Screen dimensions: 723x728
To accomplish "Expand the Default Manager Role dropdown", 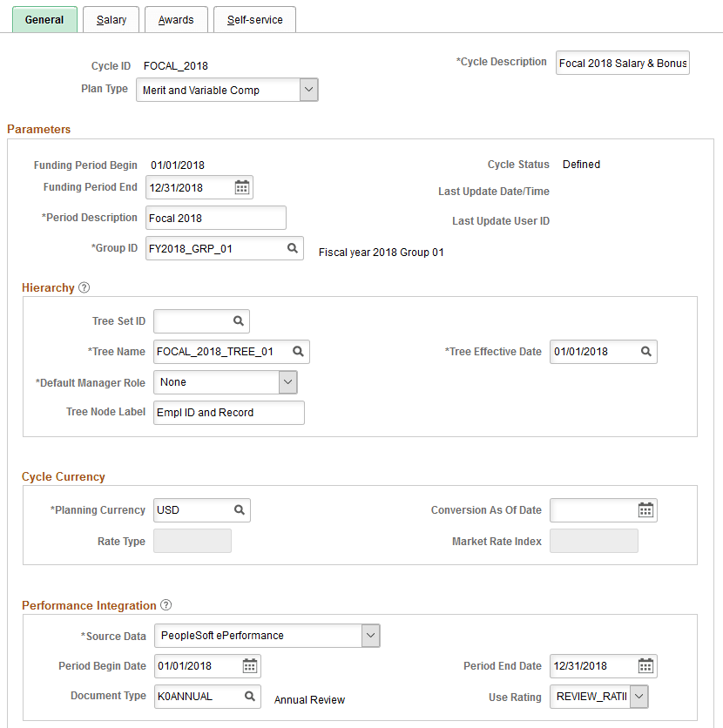I will point(287,381).
